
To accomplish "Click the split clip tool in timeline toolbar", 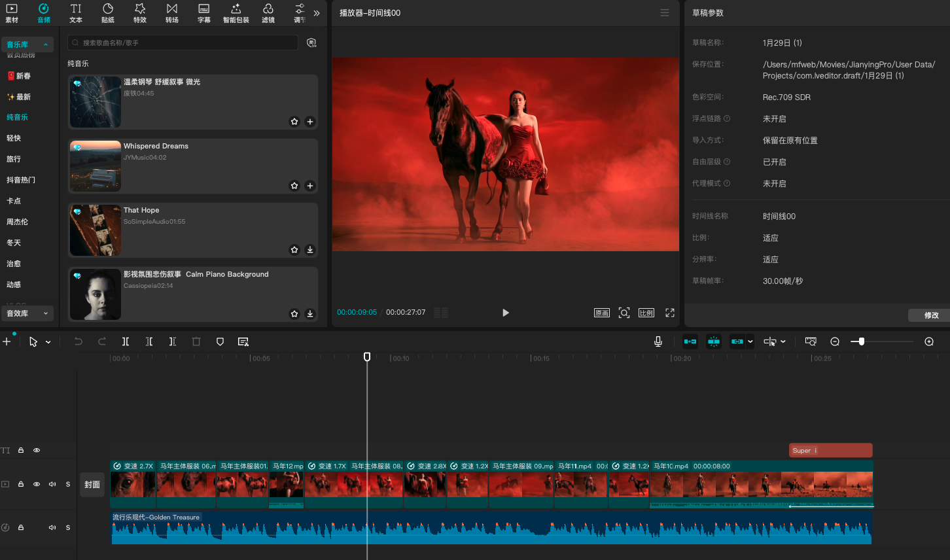I will tap(126, 341).
